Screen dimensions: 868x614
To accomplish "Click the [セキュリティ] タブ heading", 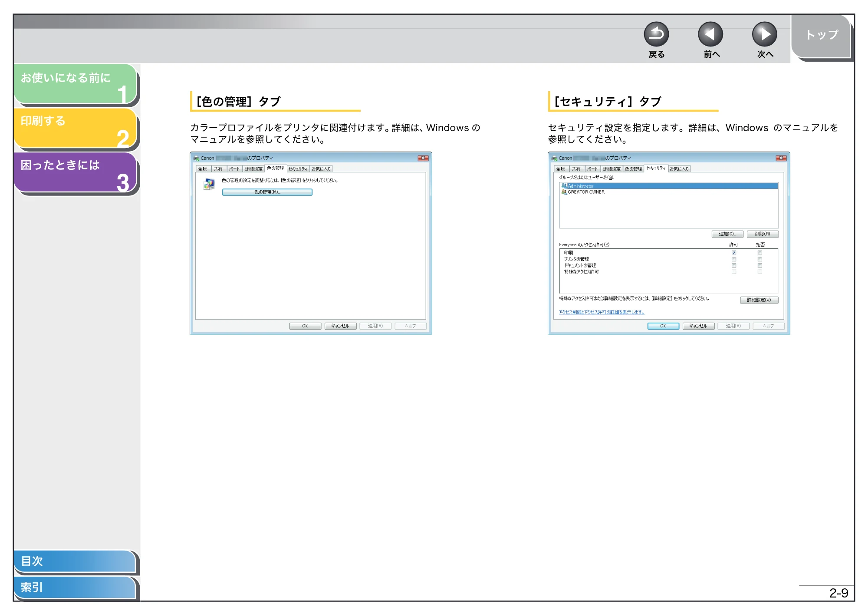I will 608,102.
